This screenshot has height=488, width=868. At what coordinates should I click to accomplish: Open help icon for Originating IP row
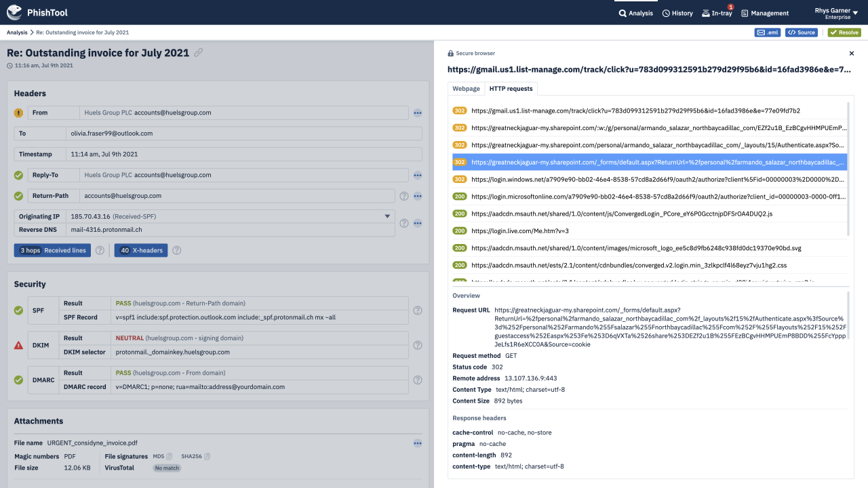404,223
